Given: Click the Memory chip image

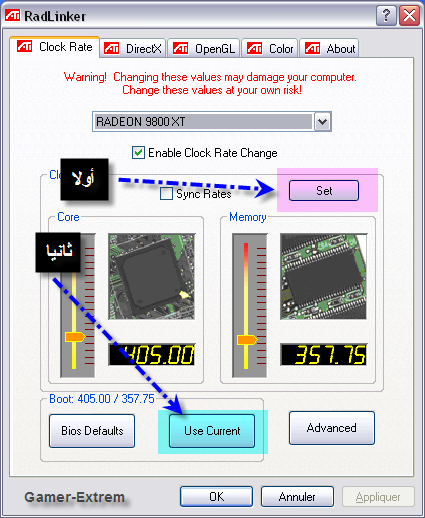Looking at the screenshot, I should click(x=323, y=277).
